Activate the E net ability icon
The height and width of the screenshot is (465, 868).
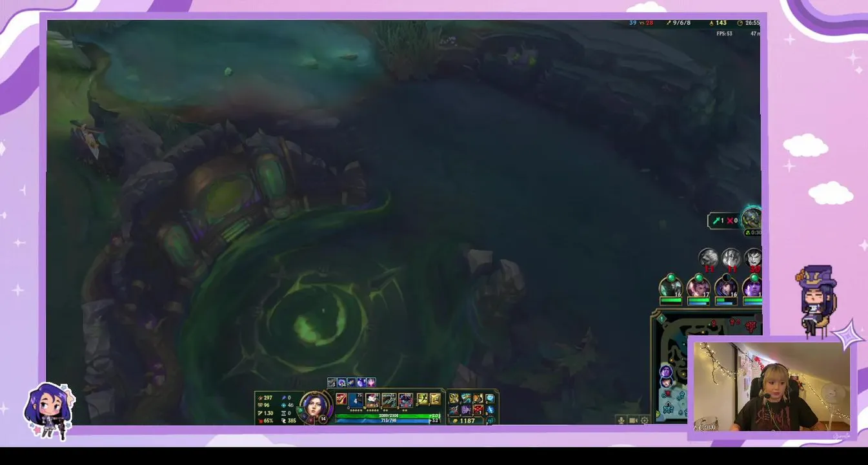(x=389, y=400)
